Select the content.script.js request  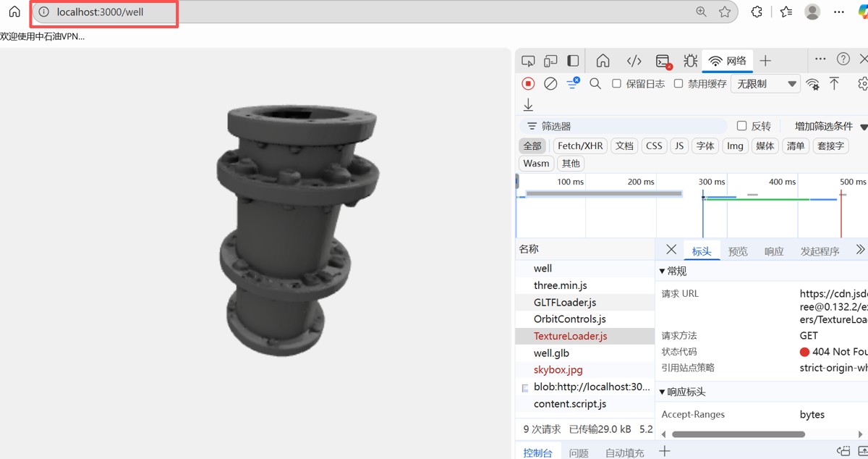(x=584, y=404)
